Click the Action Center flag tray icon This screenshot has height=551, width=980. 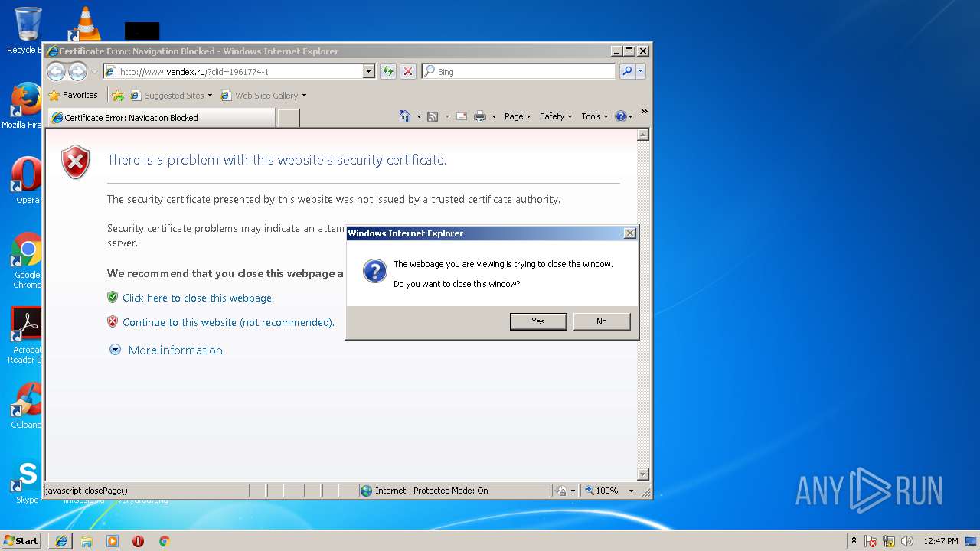871,541
